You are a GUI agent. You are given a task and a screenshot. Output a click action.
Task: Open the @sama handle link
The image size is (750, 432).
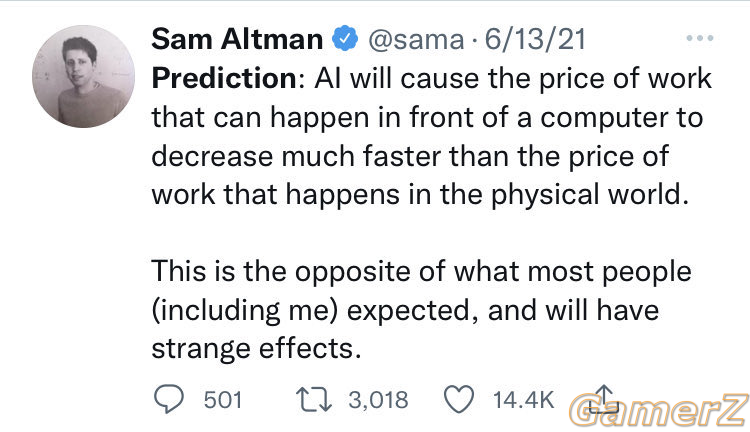click(416, 40)
